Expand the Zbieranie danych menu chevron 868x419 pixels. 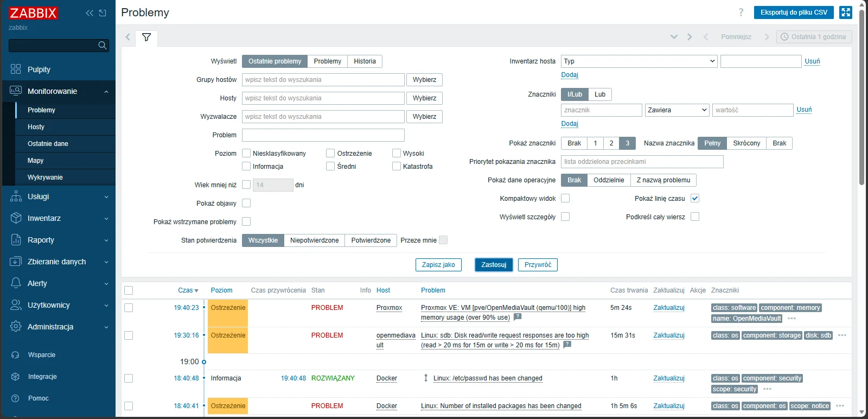point(106,262)
